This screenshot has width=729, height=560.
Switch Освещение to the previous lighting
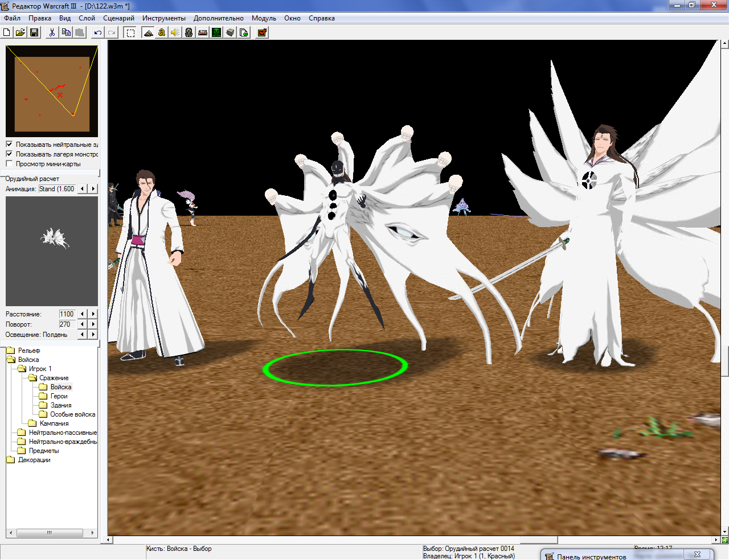[83, 335]
